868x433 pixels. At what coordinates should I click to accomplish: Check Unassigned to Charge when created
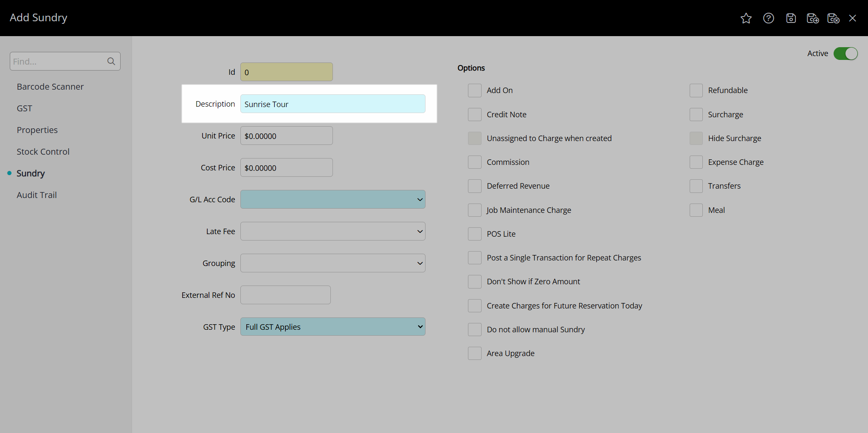pyautogui.click(x=475, y=138)
